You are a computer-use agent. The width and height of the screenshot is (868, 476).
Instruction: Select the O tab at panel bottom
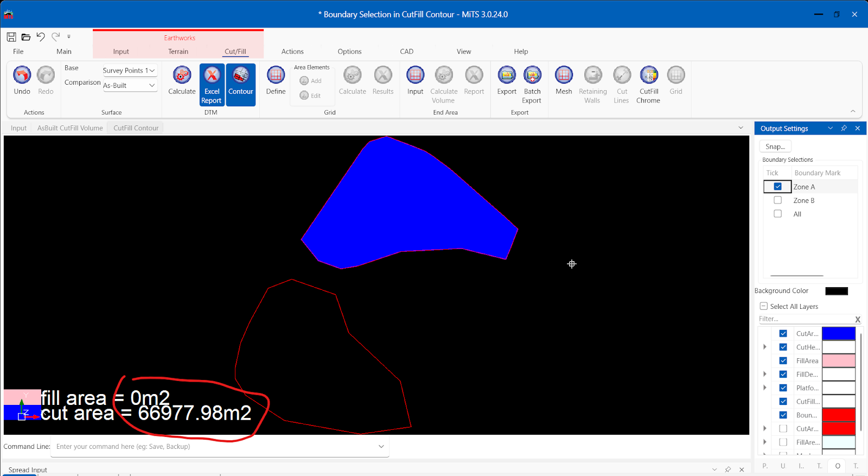point(838,466)
